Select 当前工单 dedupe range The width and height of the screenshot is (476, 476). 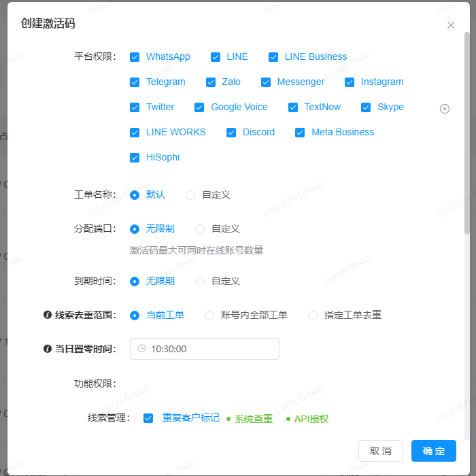pyautogui.click(x=135, y=316)
